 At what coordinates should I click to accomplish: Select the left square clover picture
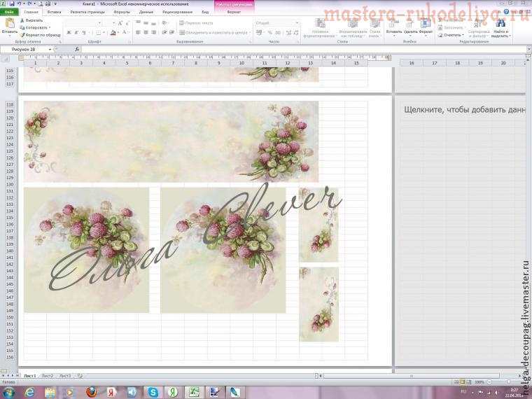[87, 250]
